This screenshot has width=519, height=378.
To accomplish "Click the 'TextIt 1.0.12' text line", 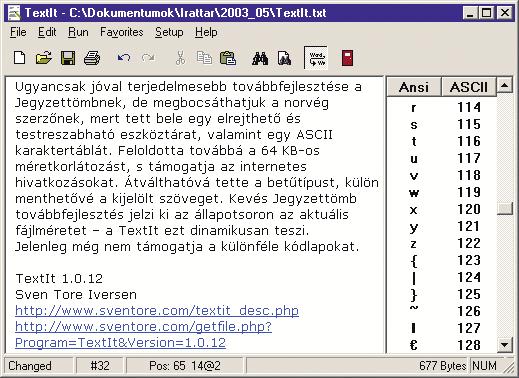I will [x=59, y=278].
